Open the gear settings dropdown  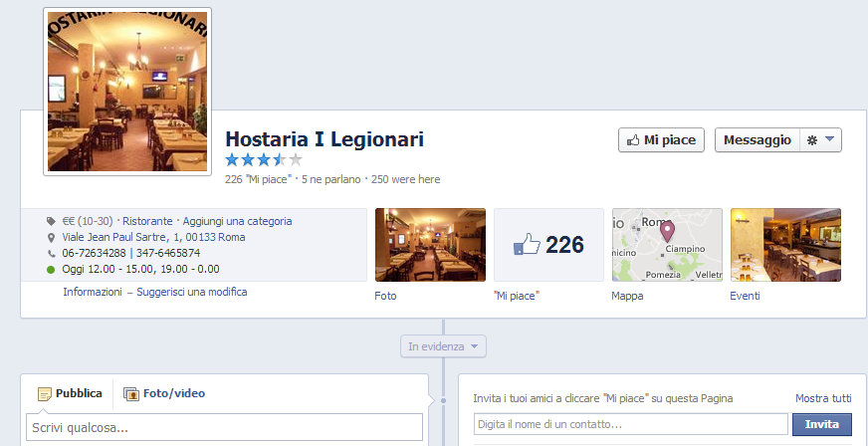click(x=820, y=140)
